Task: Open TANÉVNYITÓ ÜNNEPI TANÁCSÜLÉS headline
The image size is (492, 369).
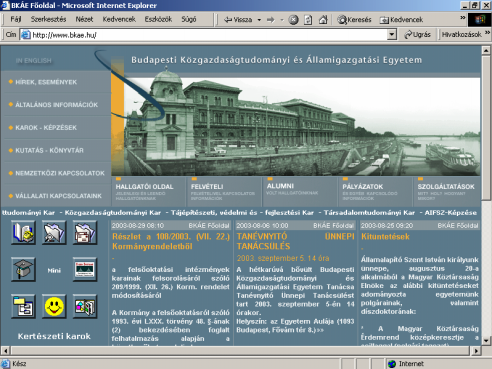Action: pyautogui.click(x=295, y=241)
